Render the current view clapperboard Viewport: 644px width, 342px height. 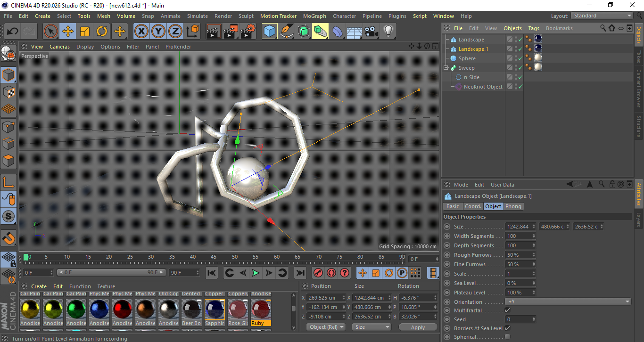click(214, 32)
